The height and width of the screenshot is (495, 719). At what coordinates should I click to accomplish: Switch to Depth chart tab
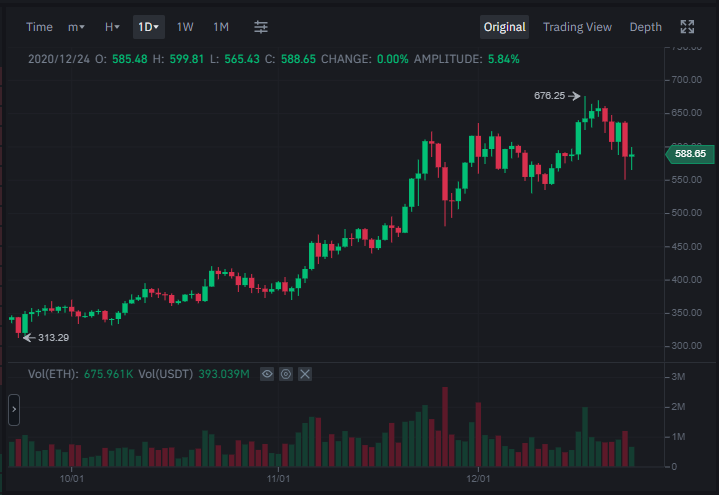(x=645, y=27)
